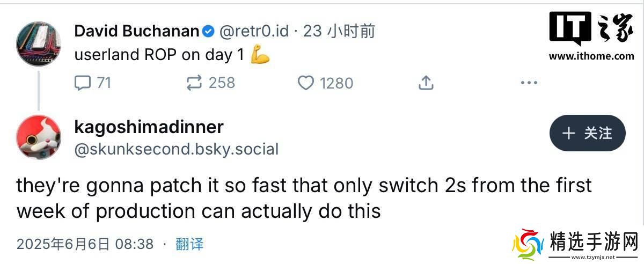Click the 23 小时前 timestamp
This screenshot has width=644, height=264.
(339, 31)
